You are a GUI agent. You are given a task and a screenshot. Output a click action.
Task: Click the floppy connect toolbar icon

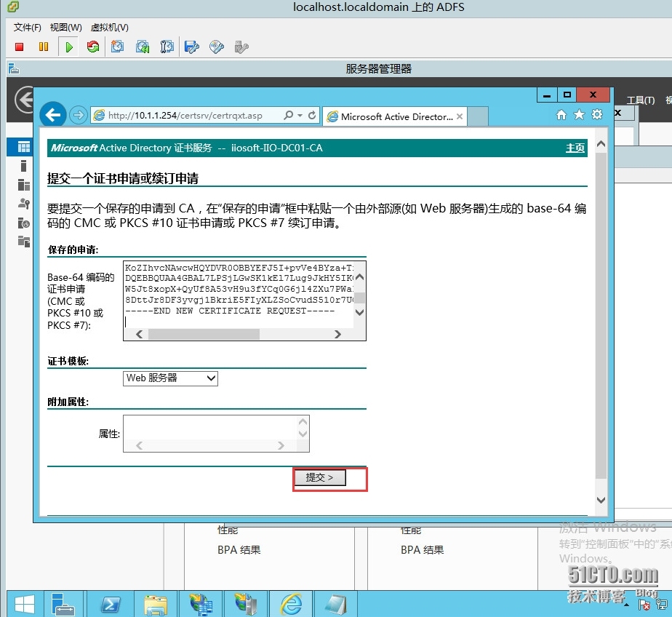[191, 47]
